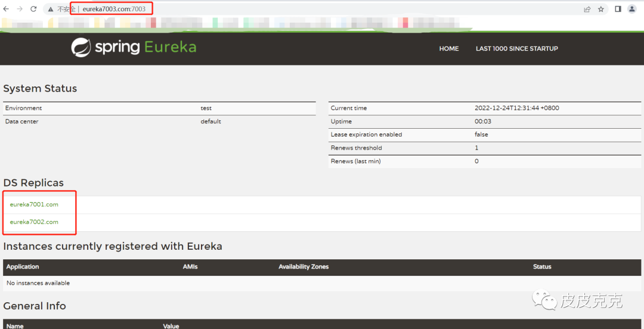This screenshot has height=329, width=644.
Task: Click the Environment label cell
Action: 23,108
